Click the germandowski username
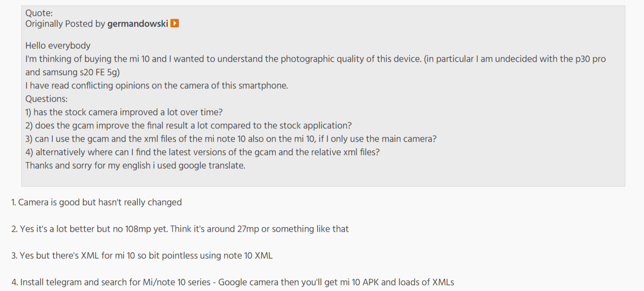The height and width of the screenshot is (291, 644). [138, 23]
